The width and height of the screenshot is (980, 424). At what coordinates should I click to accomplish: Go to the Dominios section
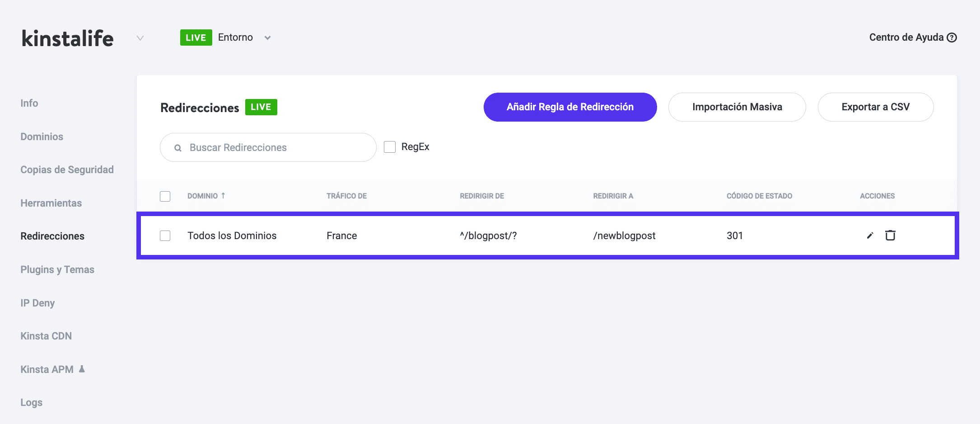(42, 137)
